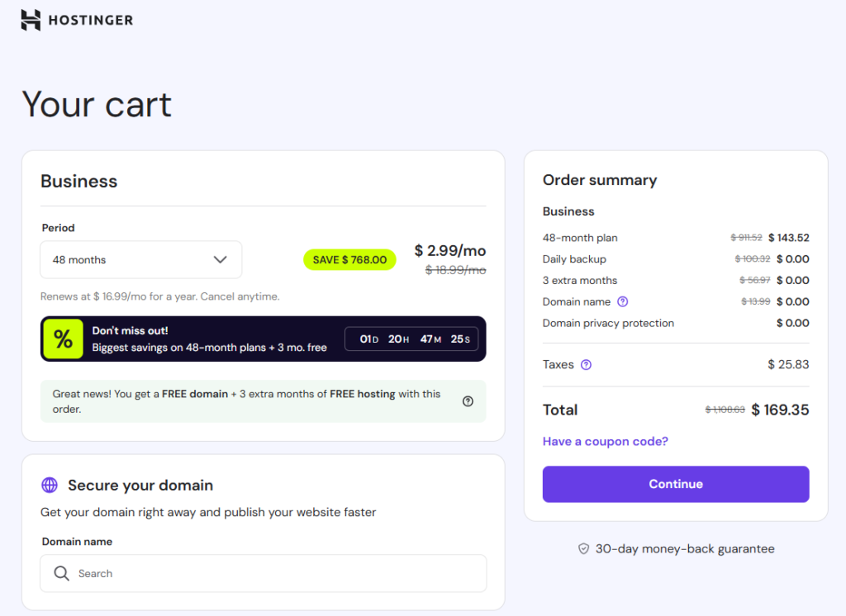Click the Business plan heading
The height and width of the screenshot is (616, 846).
(78, 181)
